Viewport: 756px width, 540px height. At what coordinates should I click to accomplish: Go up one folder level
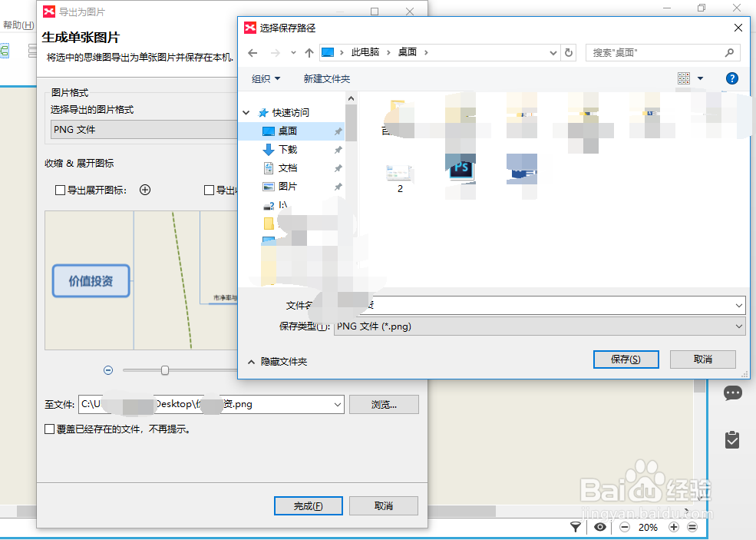click(x=309, y=52)
